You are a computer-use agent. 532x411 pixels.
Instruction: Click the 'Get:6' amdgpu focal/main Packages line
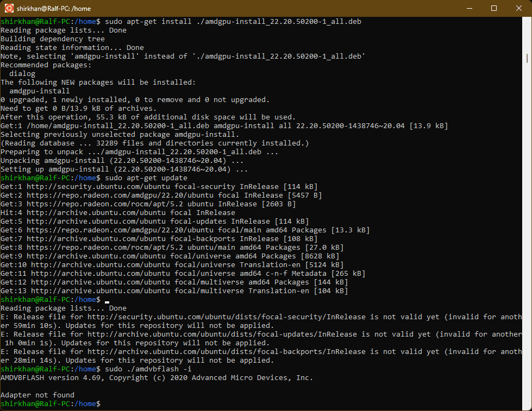(185, 230)
